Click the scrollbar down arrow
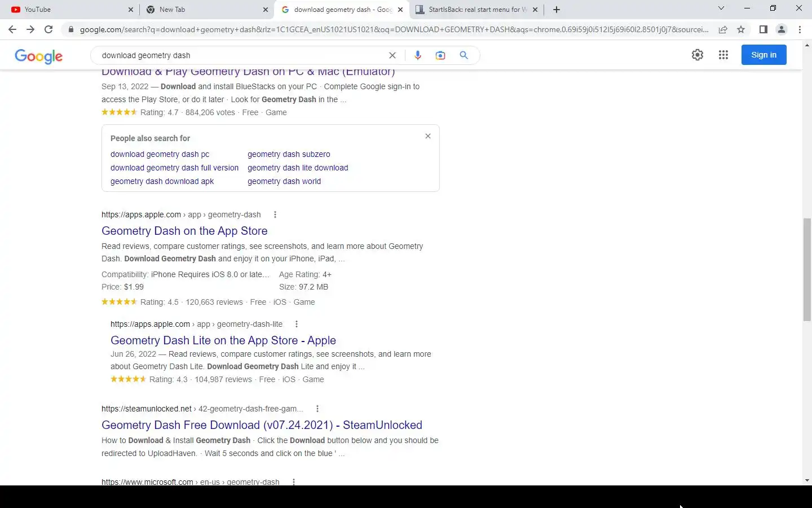The width and height of the screenshot is (812, 508). 807,480
